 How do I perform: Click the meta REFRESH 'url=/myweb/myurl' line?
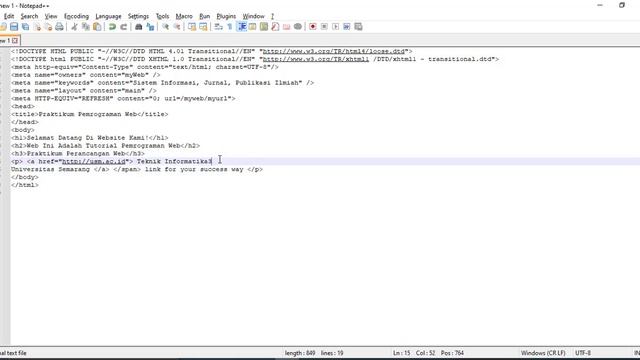(123, 99)
